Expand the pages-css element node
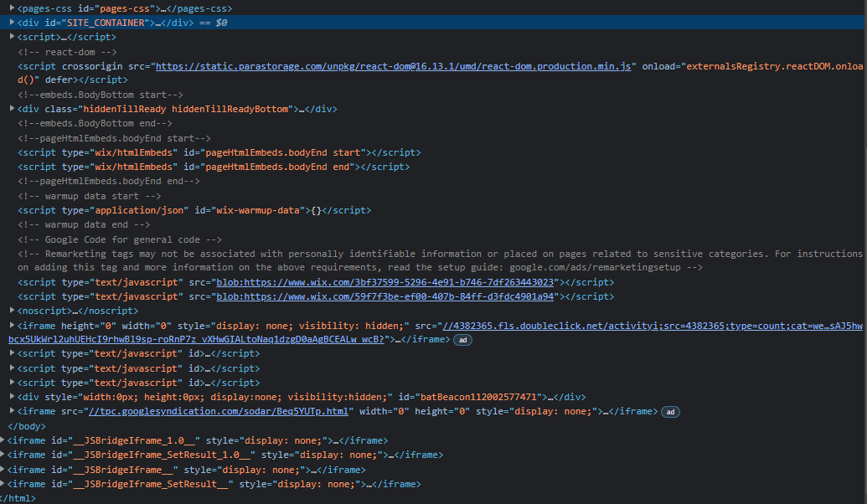Viewport: 867px width, 504px height. pyautogui.click(x=12, y=8)
